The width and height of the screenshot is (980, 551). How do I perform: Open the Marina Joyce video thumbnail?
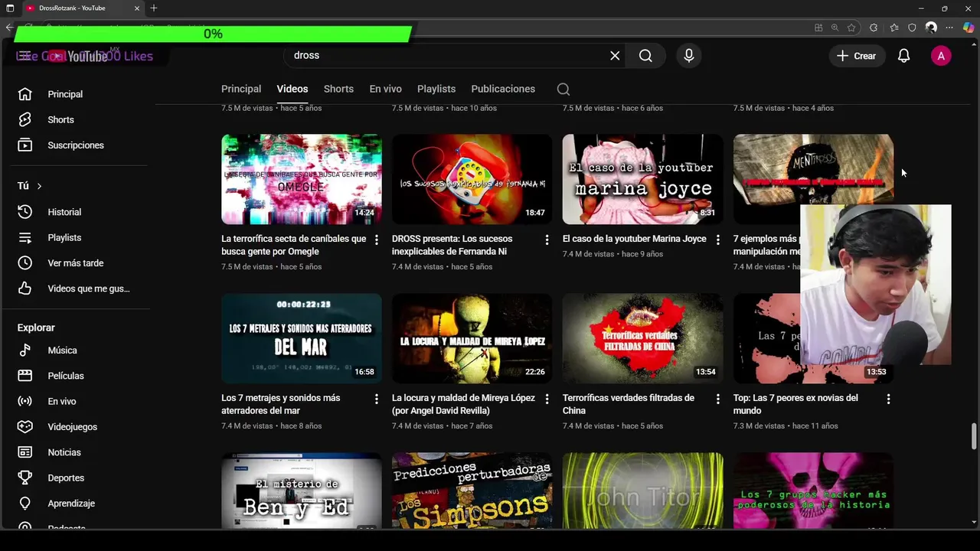click(642, 179)
